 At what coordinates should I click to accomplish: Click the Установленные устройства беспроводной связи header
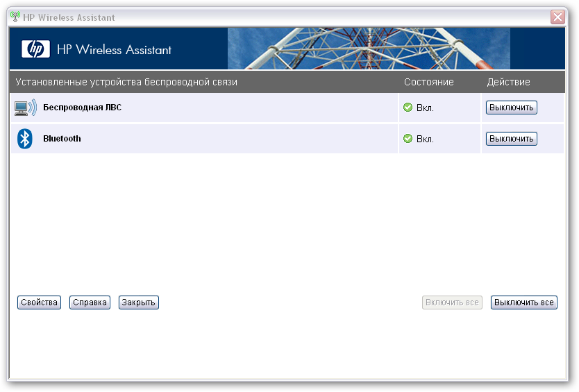coord(126,82)
